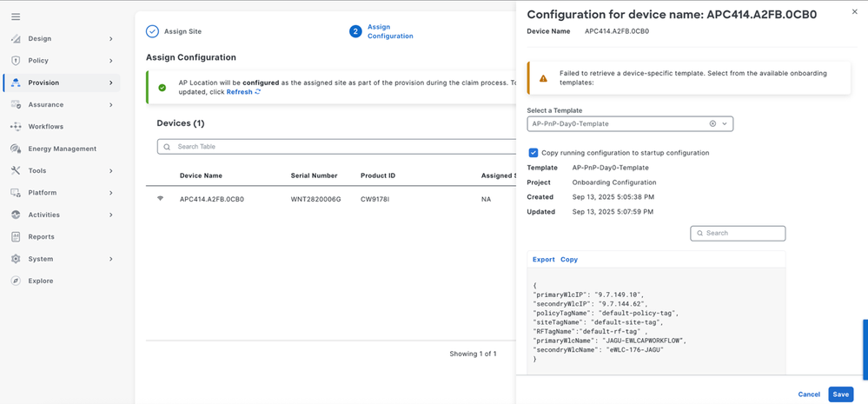This screenshot has width=868, height=404.
Task: Expand the Policy menu chevron
Action: 110,61
